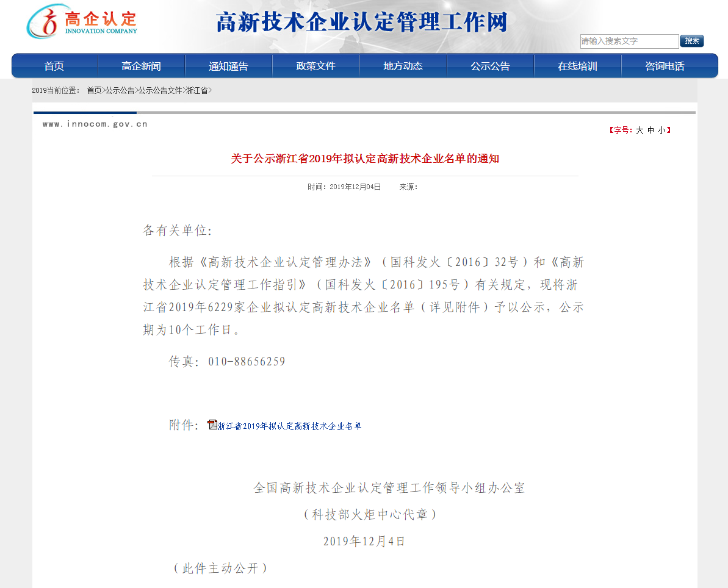Select the 在线培训 navigation item
The width and height of the screenshot is (728, 588).
point(577,66)
